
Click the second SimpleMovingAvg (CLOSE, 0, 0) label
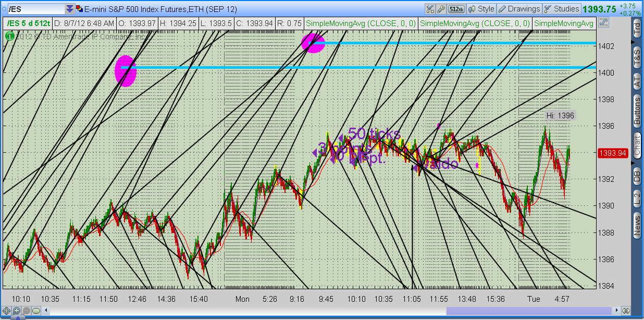[475, 23]
